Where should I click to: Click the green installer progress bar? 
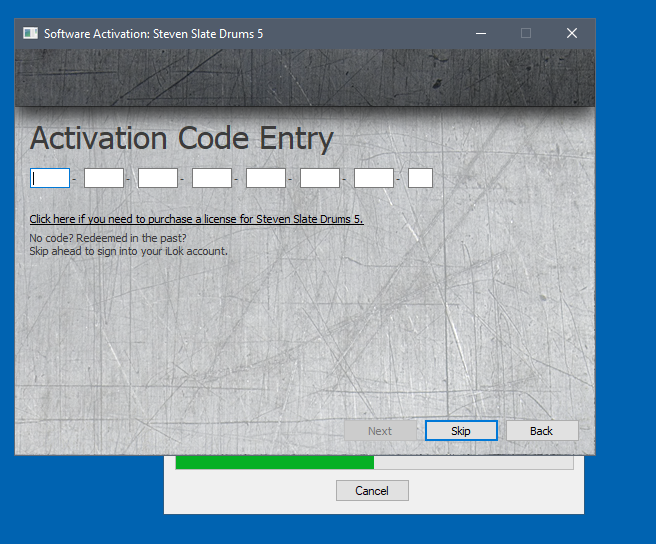374,462
